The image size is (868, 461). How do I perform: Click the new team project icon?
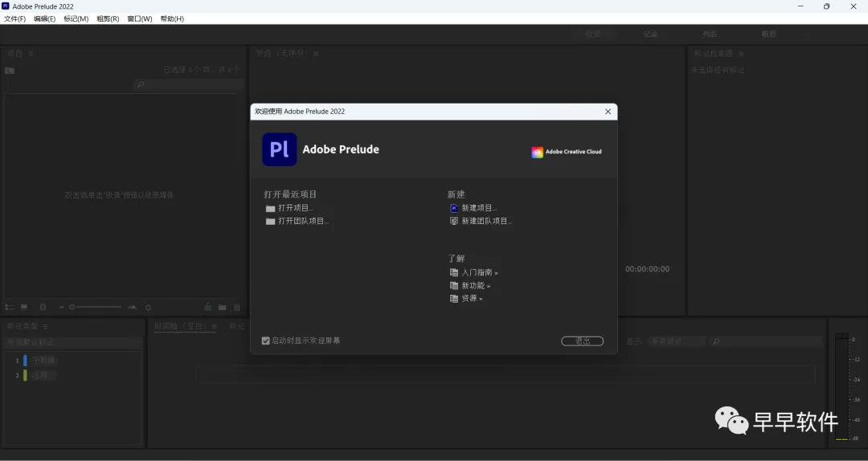coord(454,222)
